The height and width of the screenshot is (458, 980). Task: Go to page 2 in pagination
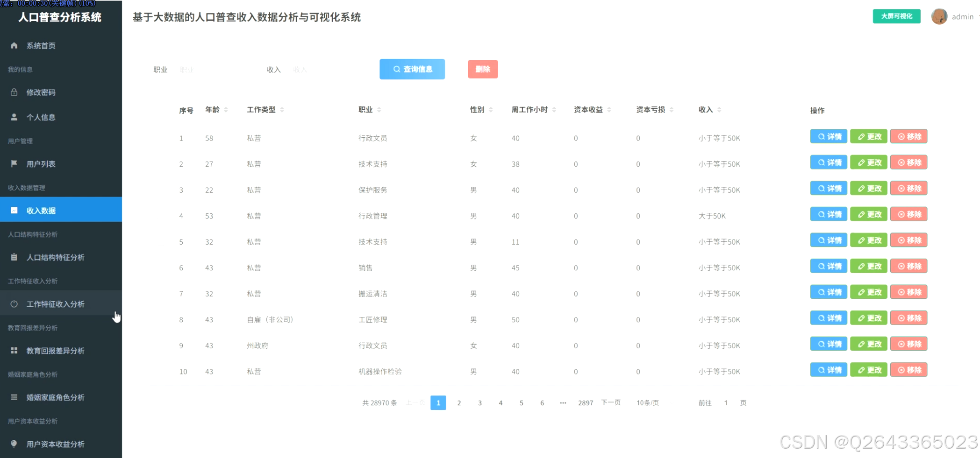click(x=459, y=403)
